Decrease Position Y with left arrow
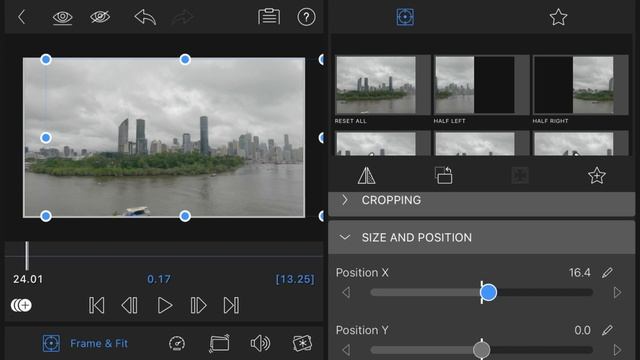640x360 pixels. pyautogui.click(x=346, y=350)
